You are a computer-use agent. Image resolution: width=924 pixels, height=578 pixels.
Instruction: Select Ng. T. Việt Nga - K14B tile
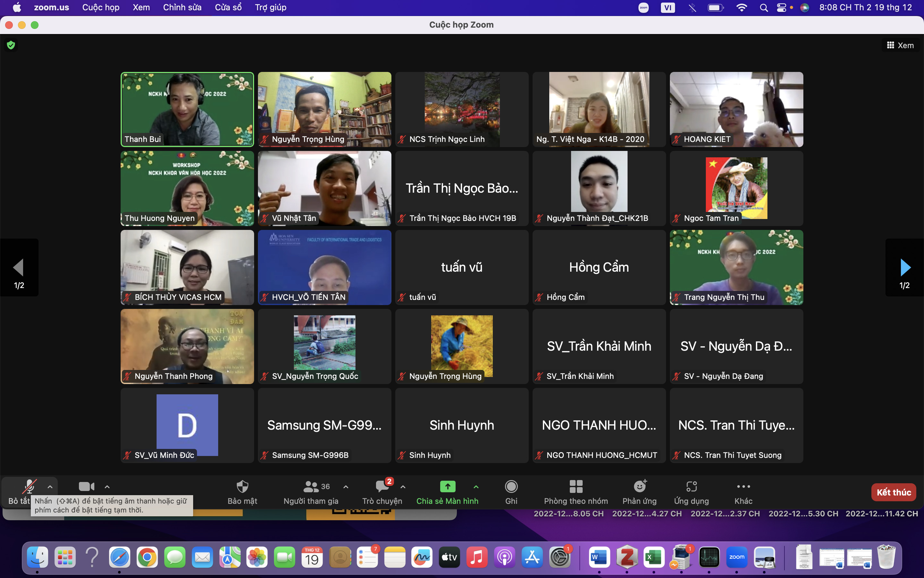(x=599, y=109)
